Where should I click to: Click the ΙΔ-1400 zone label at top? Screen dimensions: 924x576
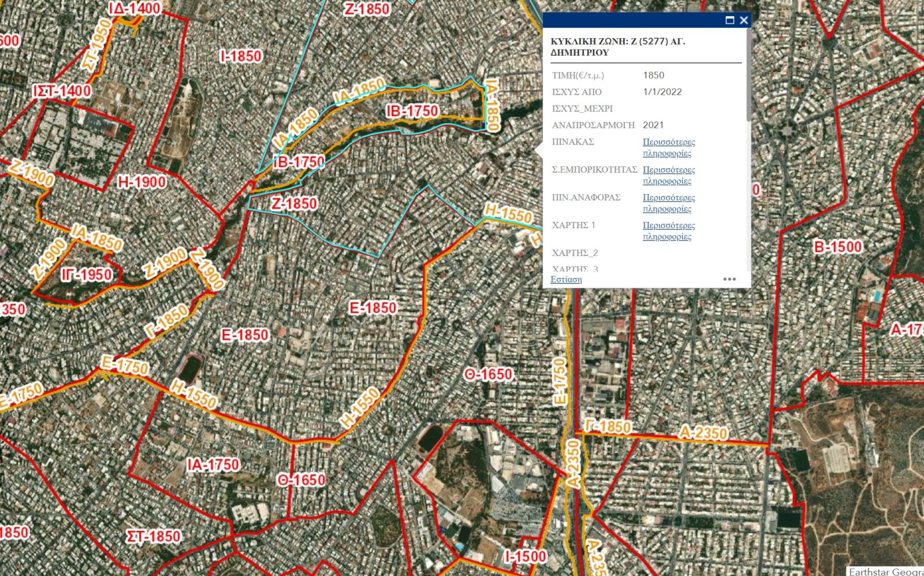coord(134,8)
